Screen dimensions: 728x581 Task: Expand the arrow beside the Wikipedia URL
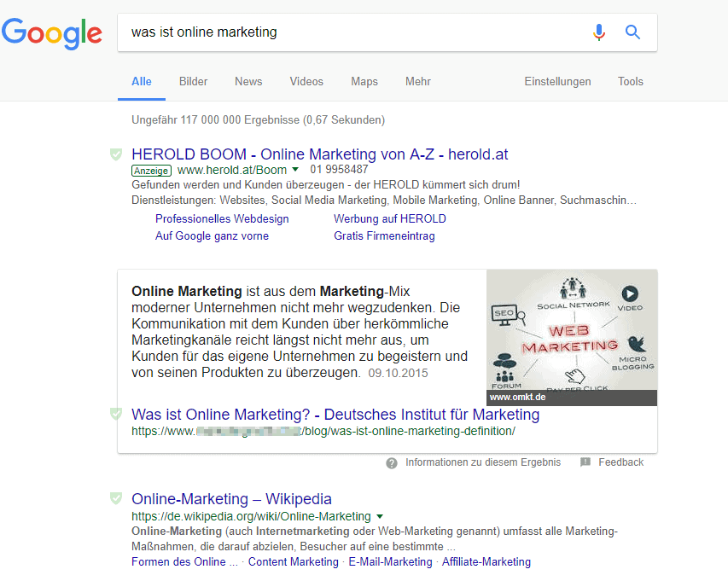(x=380, y=516)
